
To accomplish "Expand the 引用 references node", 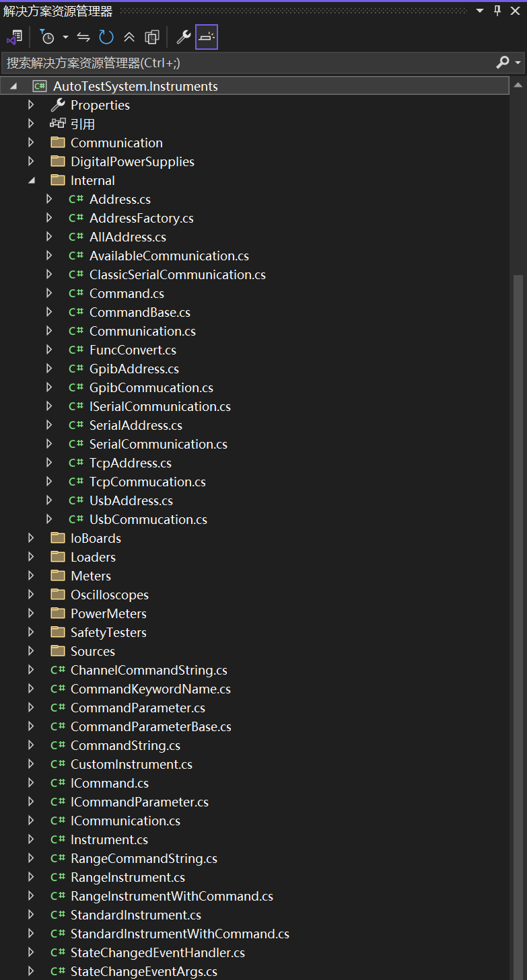I will (x=31, y=124).
